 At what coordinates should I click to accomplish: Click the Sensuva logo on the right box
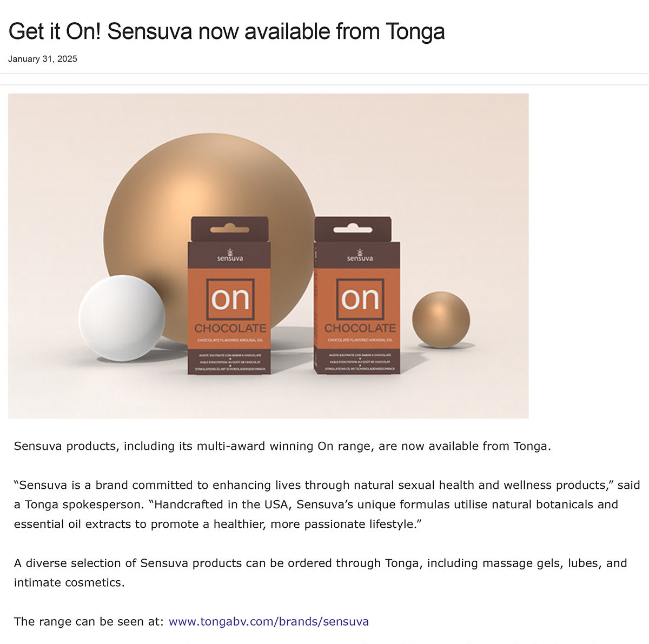(x=360, y=256)
